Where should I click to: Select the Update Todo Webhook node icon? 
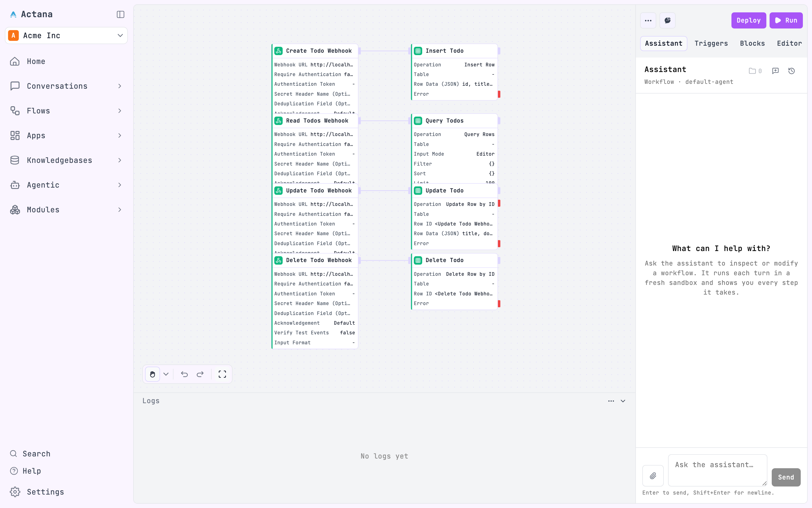[278, 191]
